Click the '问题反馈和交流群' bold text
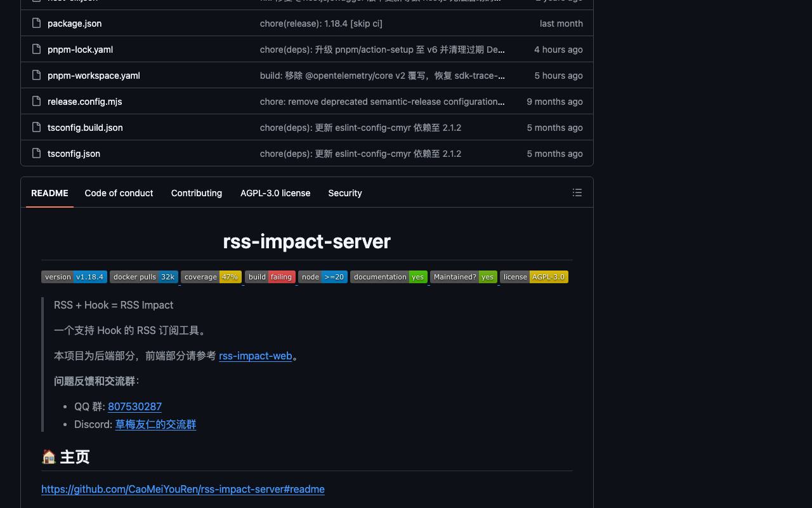Image resolution: width=812 pixels, height=508 pixels. click(x=95, y=381)
